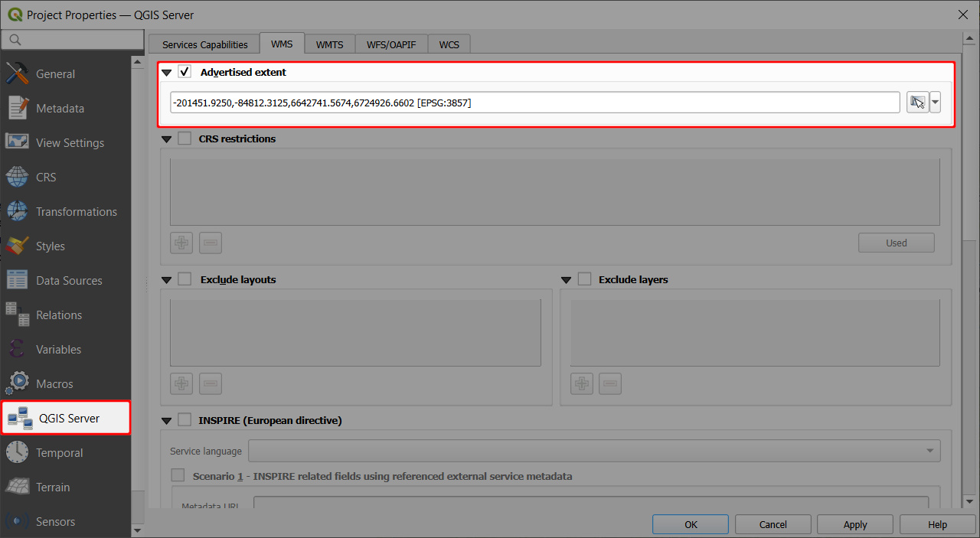Image resolution: width=980 pixels, height=538 pixels.
Task: Collapse the CRS restrictions group
Action: 167,139
